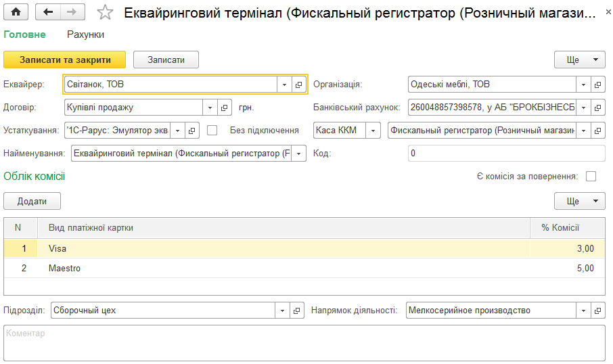Screen dimensions: 613x364
Task: Click N column header
Action: [21, 228]
